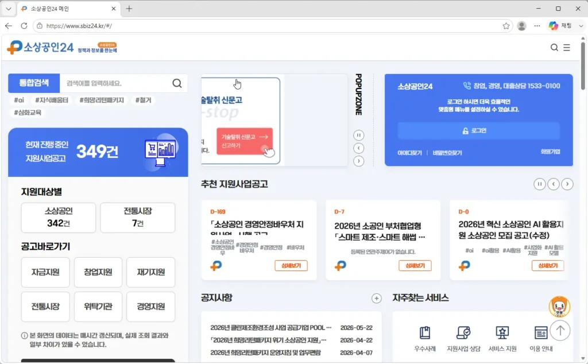Select the #심화교육 hashtag
Viewport: 588px width, 364px height.
point(28,113)
